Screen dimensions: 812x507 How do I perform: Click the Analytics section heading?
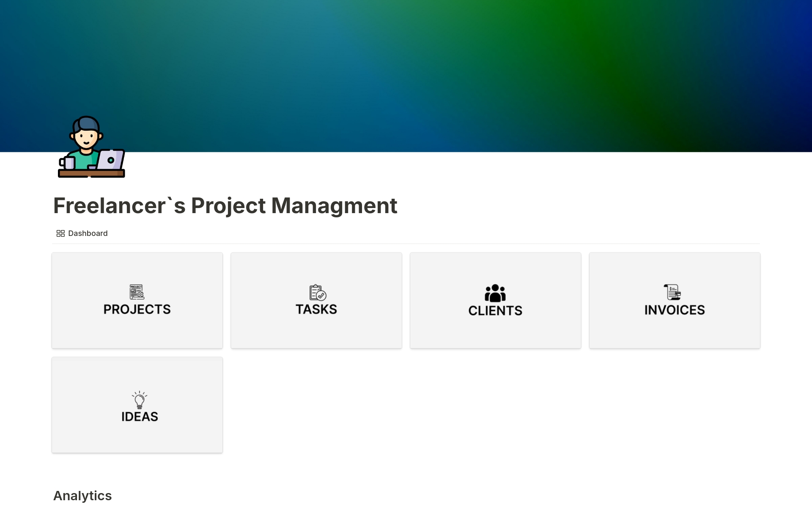(82, 496)
